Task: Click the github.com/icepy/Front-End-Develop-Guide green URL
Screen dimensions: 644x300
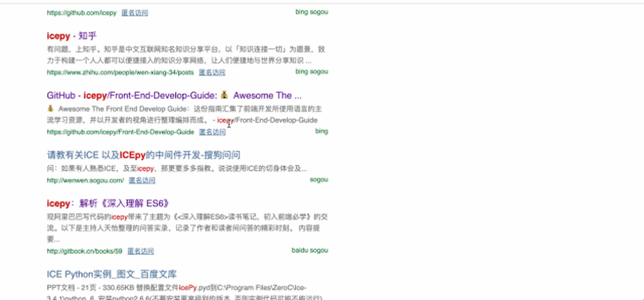Action: coord(120,132)
